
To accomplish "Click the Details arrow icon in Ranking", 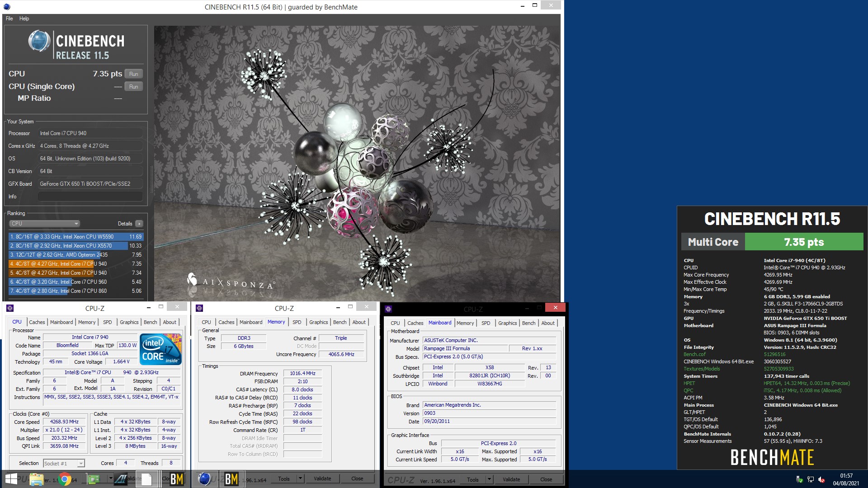I will click(139, 224).
